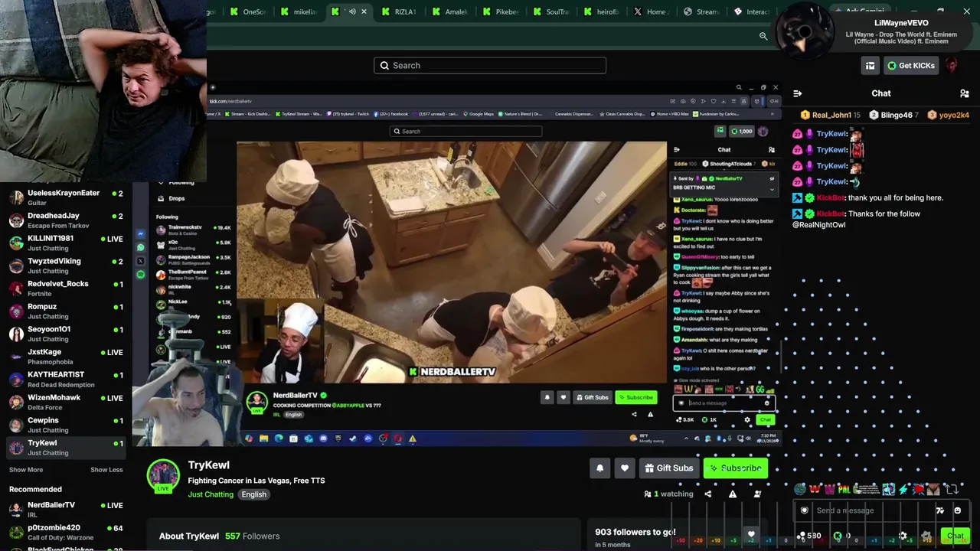This screenshot has width=980, height=551.
Task: Open the LilWayneVEVO now-playing thumbnail
Action: (804, 32)
